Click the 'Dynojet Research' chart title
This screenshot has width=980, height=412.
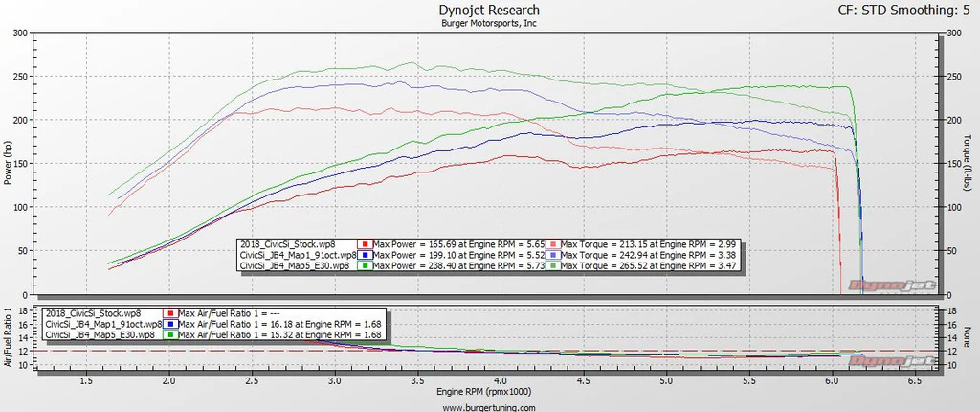coord(489,10)
